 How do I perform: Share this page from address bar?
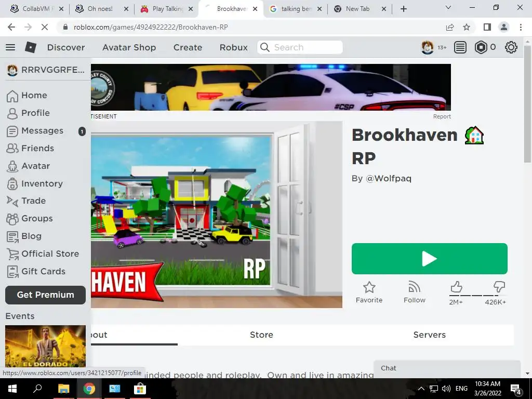pyautogui.click(x=450, y=27)
